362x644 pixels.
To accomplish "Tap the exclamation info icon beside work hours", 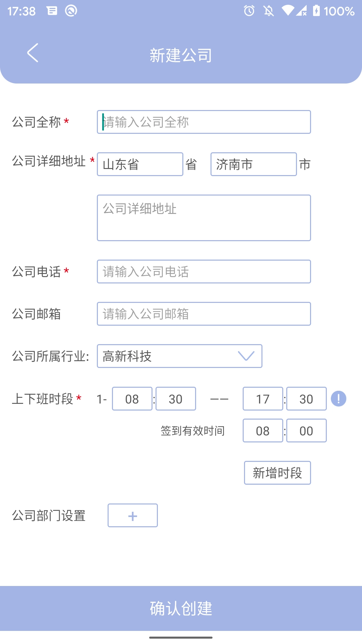I will tap(339, 399).
